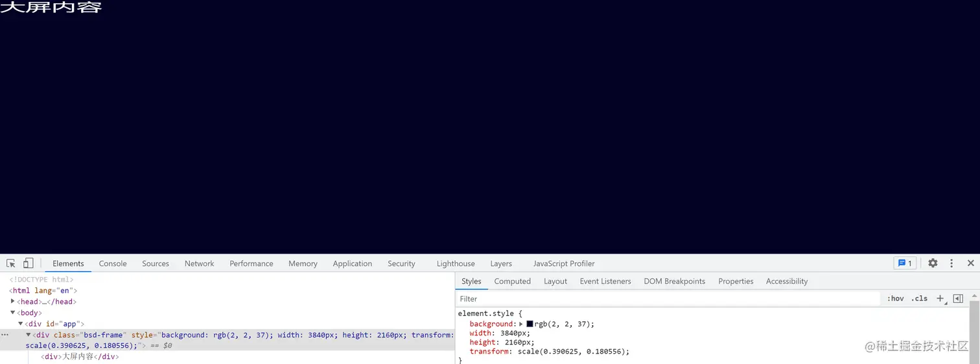Open the issues counter badge

click(905, 263)
